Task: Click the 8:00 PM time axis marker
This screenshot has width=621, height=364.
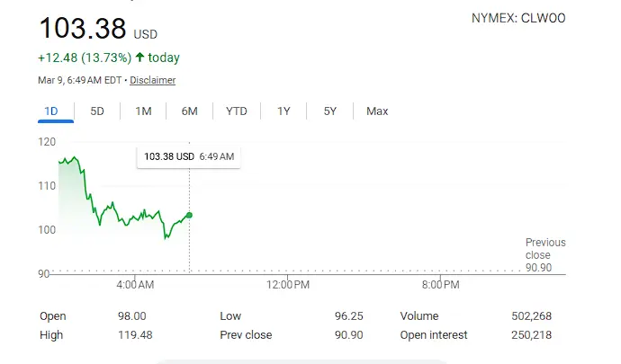Action: coord(439,285)
